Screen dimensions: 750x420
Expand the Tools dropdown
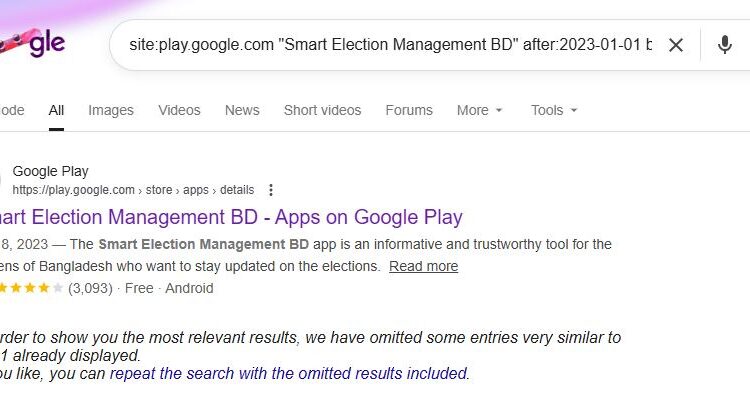(554, 110)
